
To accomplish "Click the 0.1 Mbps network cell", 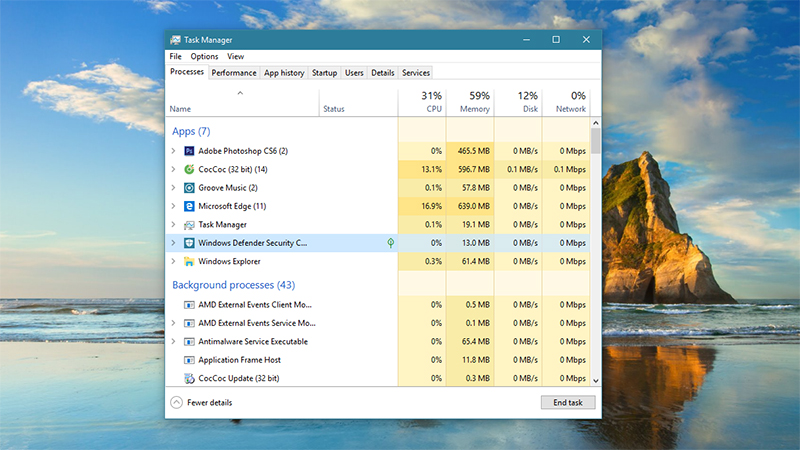I will (x=566, y=169).
